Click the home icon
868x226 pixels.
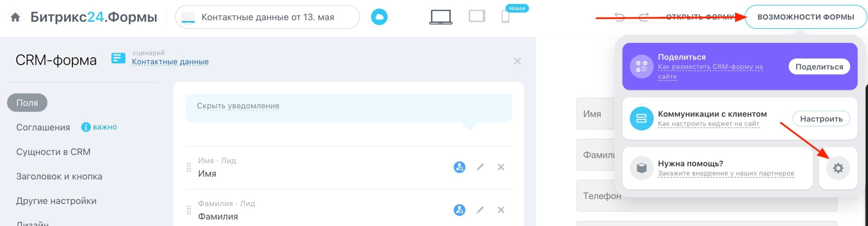pos(15,17)
